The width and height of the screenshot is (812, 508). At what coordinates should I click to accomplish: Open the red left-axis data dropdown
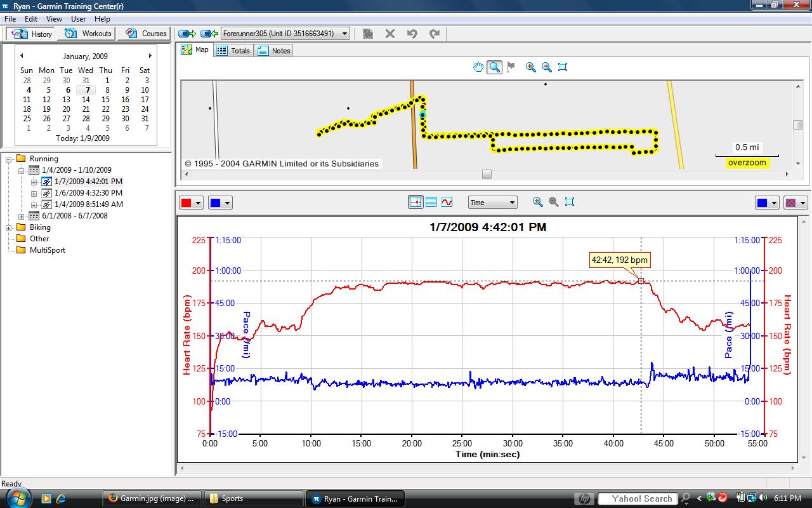[192, 203]
